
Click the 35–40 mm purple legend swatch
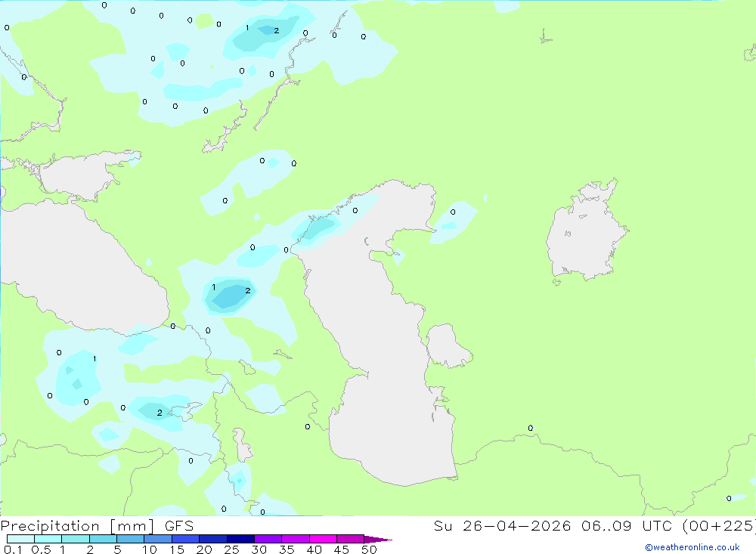pyautogui.click(x=296, y=539)
